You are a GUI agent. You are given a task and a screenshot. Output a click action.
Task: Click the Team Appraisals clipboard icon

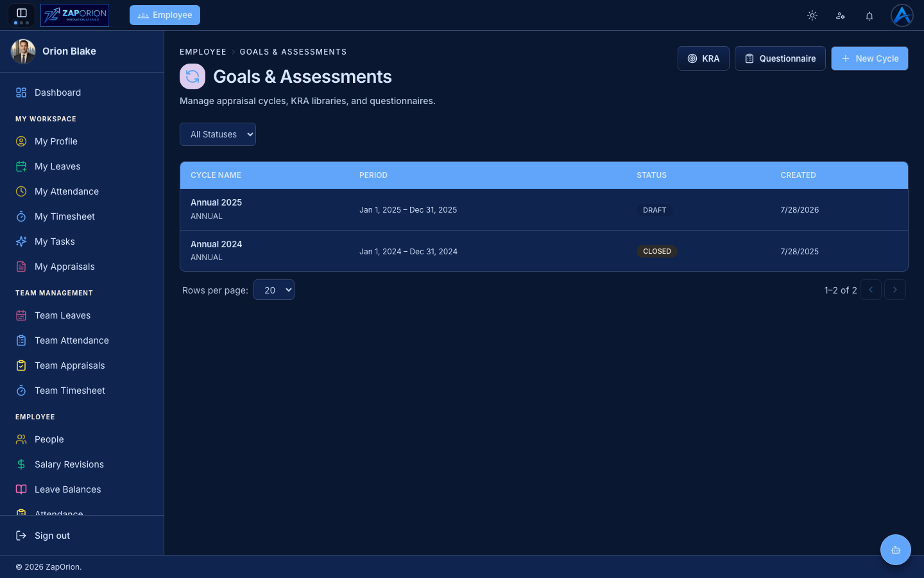pos(21,365)
